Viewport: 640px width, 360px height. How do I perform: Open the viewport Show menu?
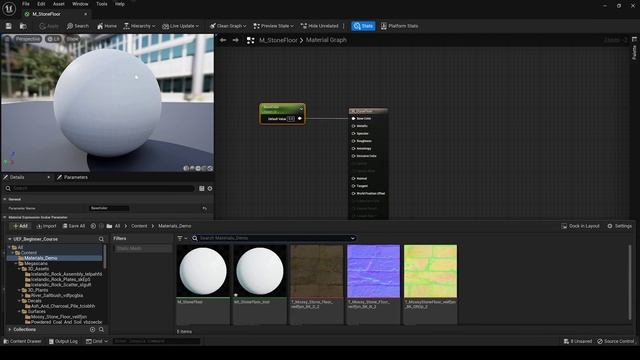[x=72, y=39]
